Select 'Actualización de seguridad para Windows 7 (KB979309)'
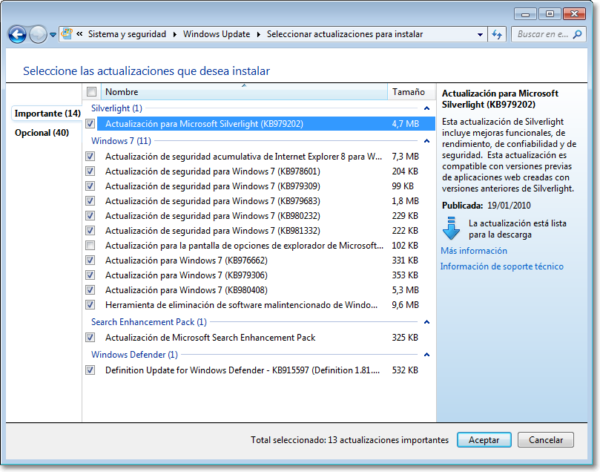Image resolution: width=600 pixels, height=472 pixels. coord(266,186)
